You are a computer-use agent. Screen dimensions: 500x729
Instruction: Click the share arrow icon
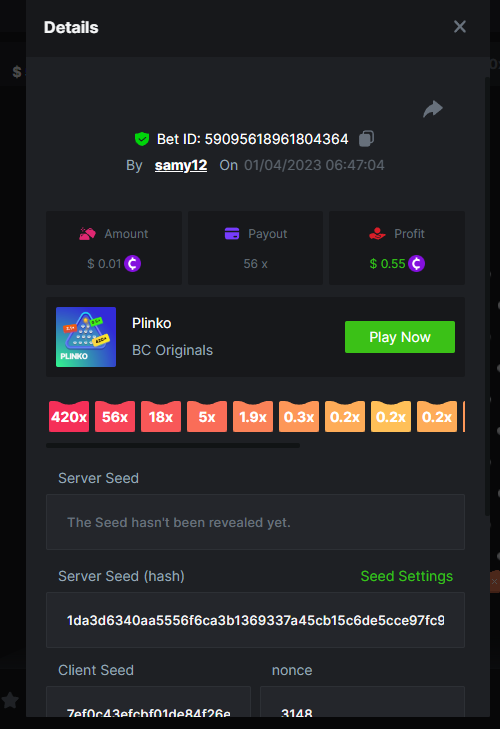[433, 109]
